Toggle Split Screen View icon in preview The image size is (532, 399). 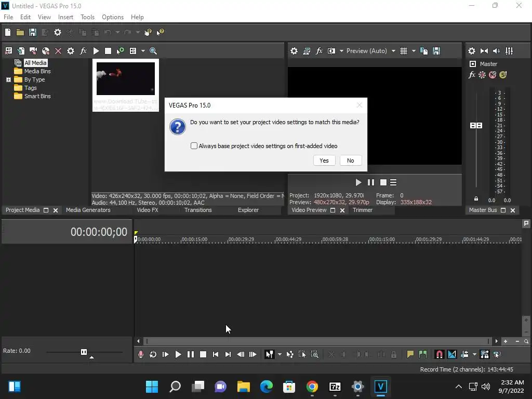coord(331,51)
